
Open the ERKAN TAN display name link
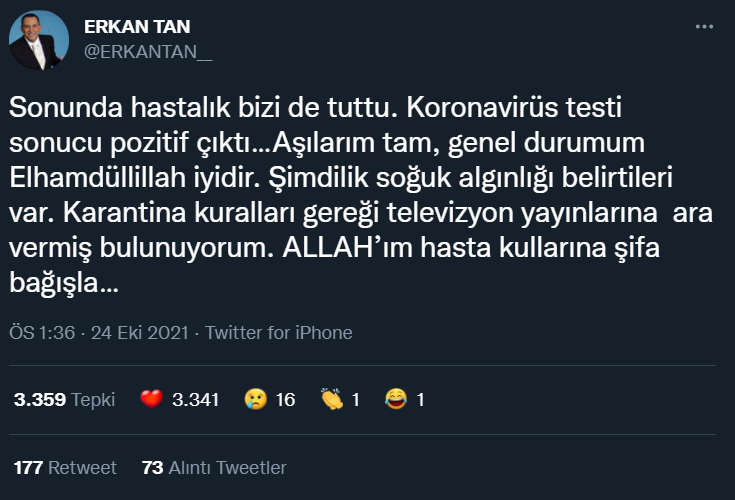[137, 27]
